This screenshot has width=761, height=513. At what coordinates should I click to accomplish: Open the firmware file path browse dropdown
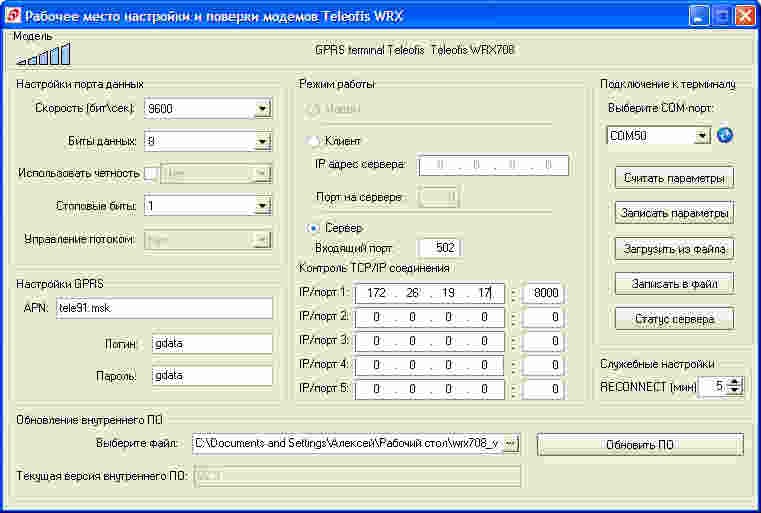510,444
